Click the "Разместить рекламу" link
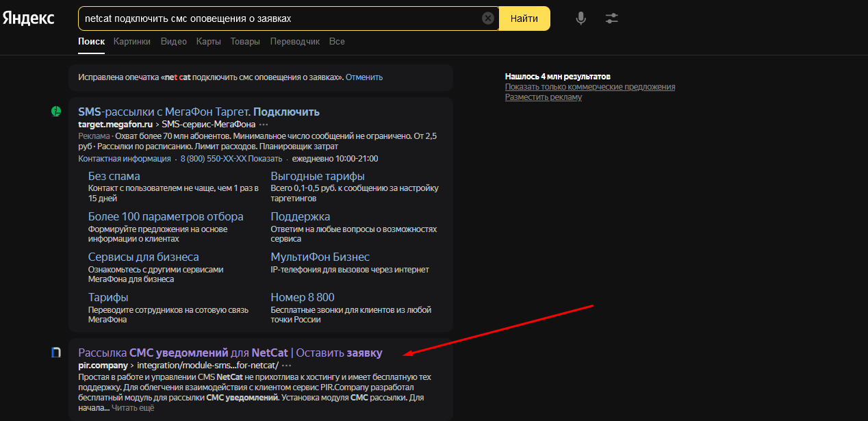 544,97
